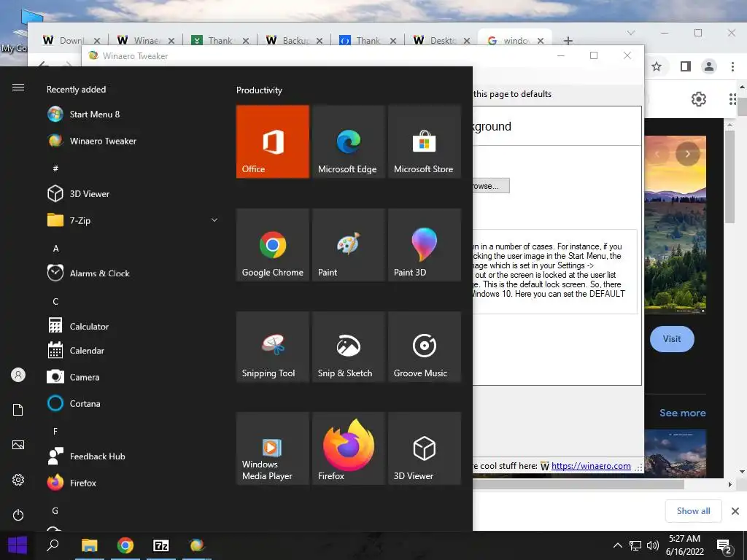Open the user account icon in Start sidebar
747x560 pixels.
18,376
